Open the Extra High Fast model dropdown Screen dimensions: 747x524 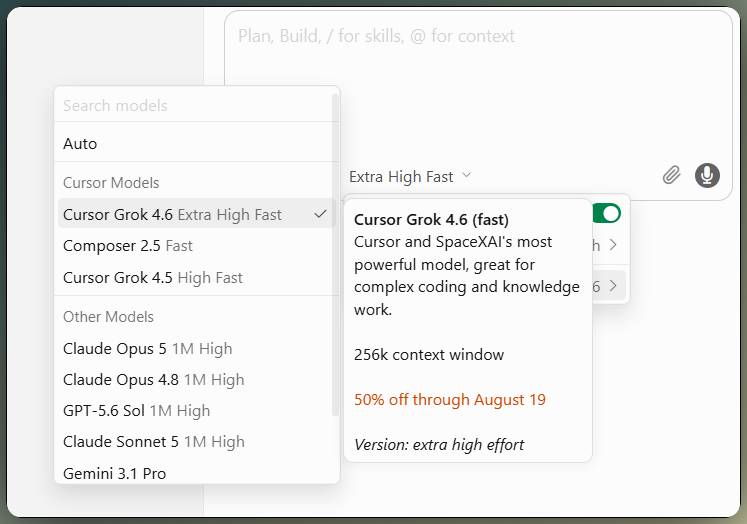tap(410, 177)
